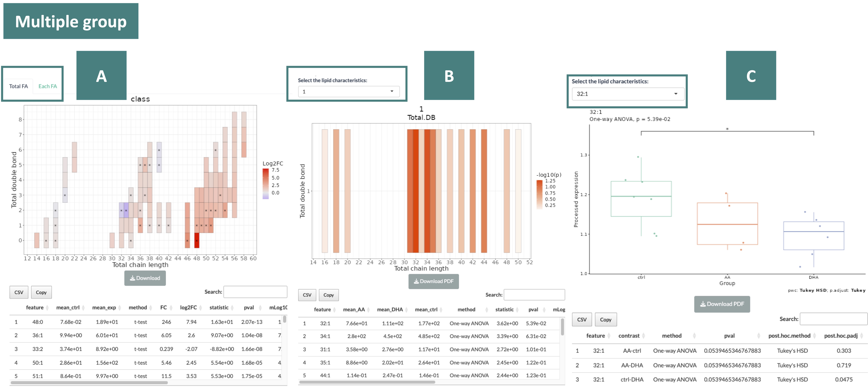Screen dimensions: 868x390
Task: Click horizontal scrollbar under panel A table
Action: tap(89, 383)
